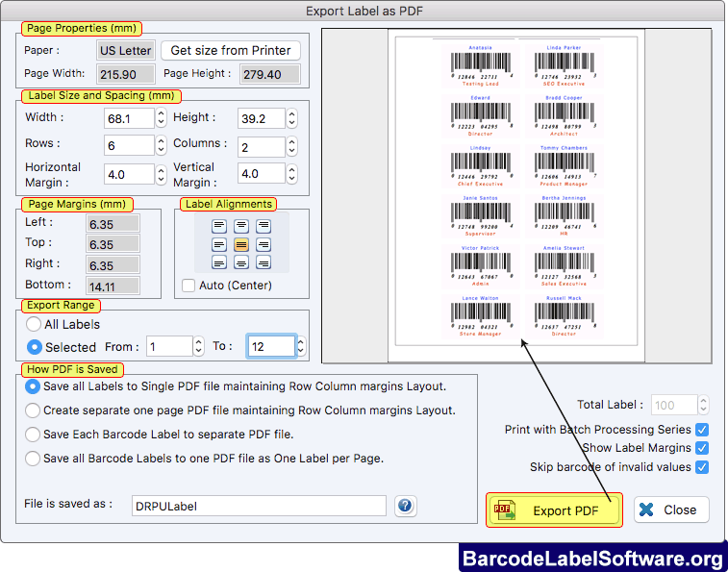The image size is (728, 572).
Task: Select middle-right label alignment icon
Action: 264,244
